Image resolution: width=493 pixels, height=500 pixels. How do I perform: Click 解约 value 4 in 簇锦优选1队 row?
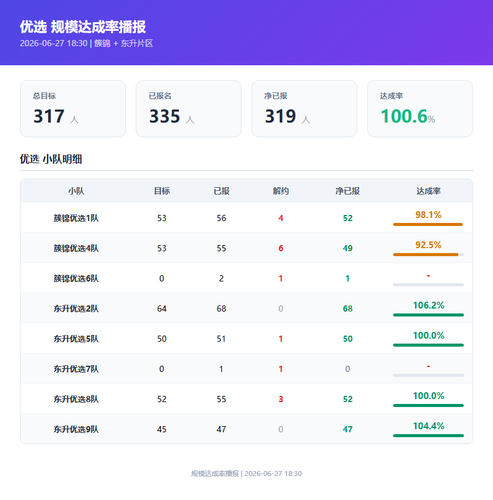click(x=281, y=218)
